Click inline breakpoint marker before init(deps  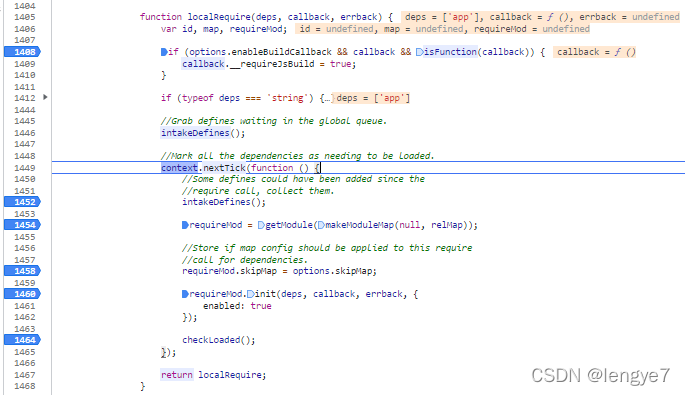250,294
